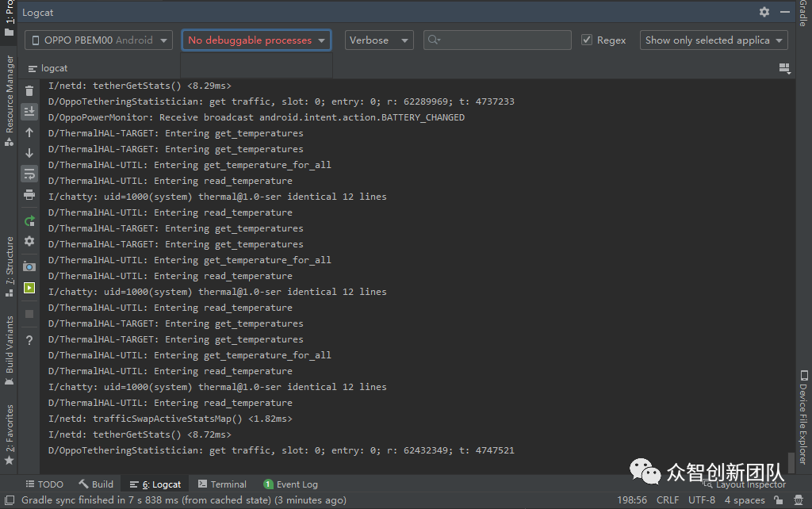Open Logcat panel settings gear
Screen dimensions: 812x509
tap(764, 12)
